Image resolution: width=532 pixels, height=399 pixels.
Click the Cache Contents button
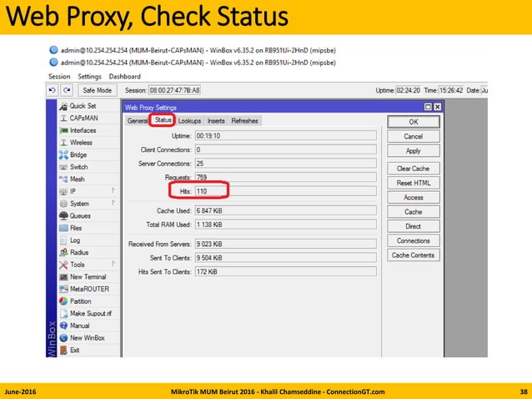414,255
